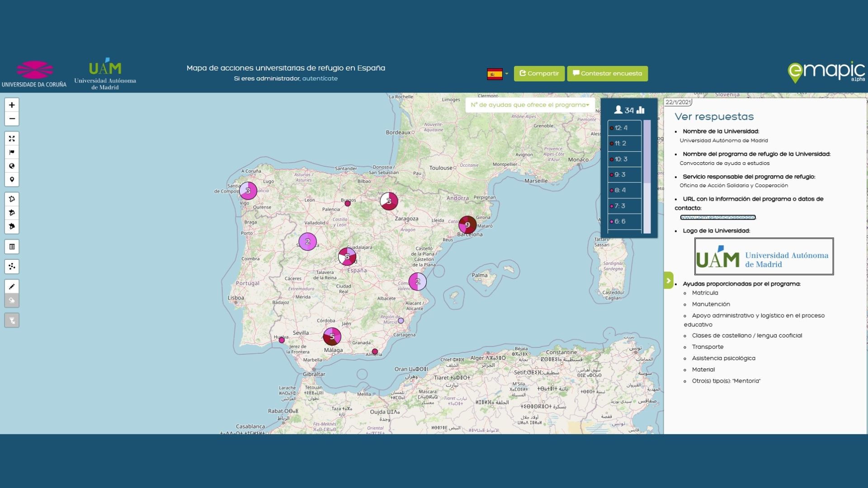Click the small marker near Murcia
Screen dimensions: 868x488
(x=401, y=321)
